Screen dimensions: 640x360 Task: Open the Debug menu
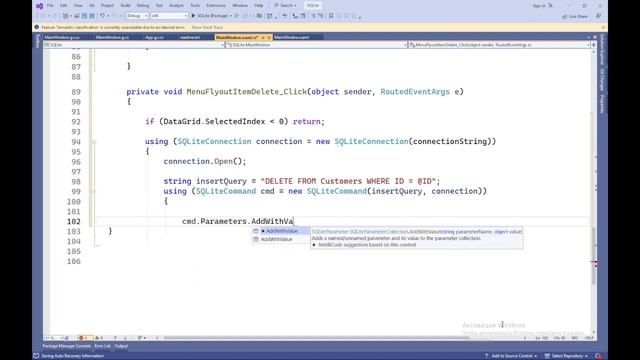pyautogui.click(x=143, y=6)
